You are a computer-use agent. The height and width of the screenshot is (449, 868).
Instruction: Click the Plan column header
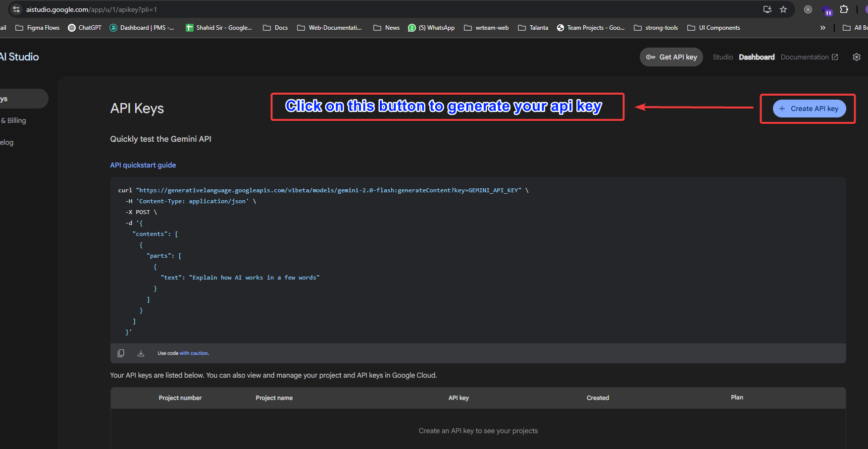coord(737,397)
